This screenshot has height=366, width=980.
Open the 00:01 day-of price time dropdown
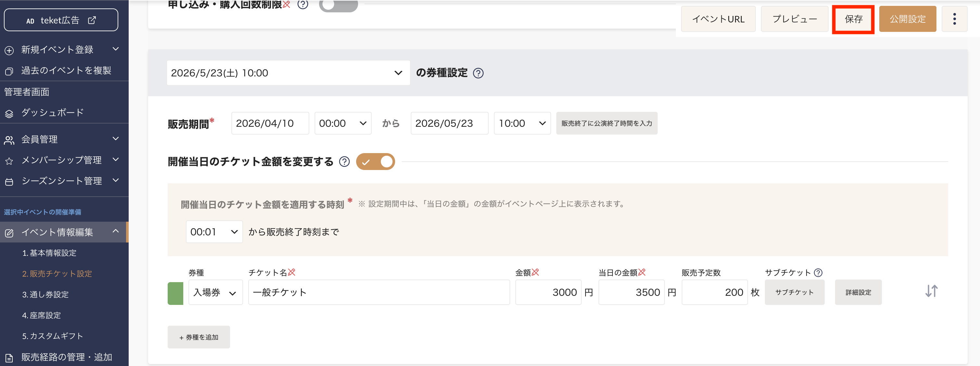coord(214,232)
